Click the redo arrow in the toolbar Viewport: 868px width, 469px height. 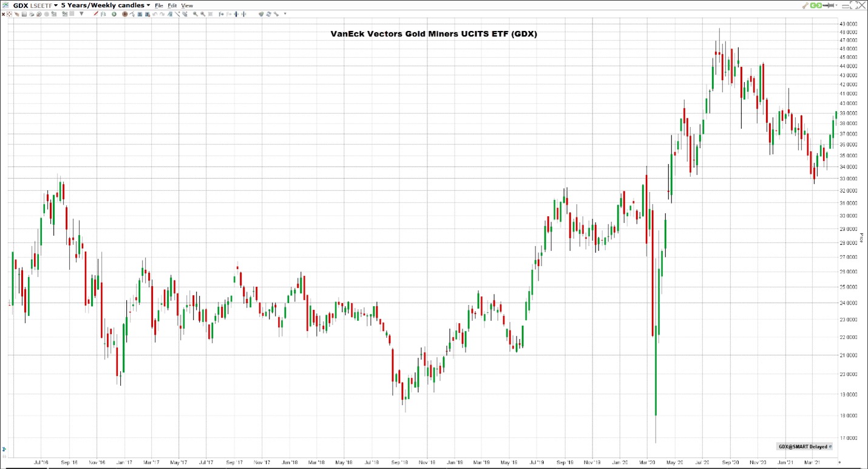[x=162, y=14]
